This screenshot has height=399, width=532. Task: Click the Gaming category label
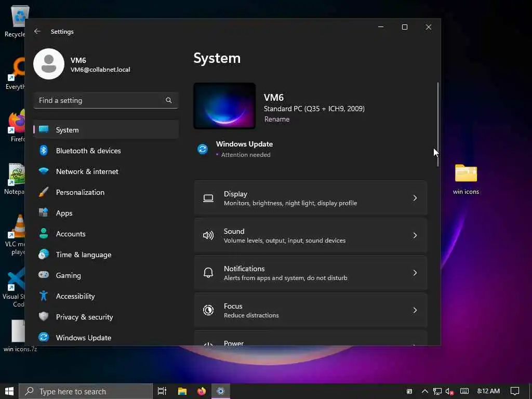pos(68,275)
